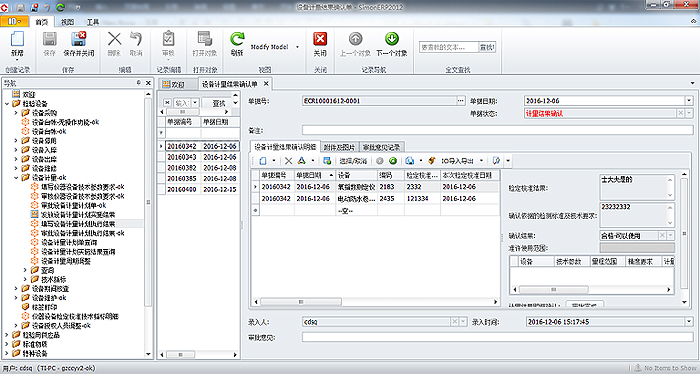Expand the 标准物质 tree folder
The image size is (700, 374).
coord(7,344)
